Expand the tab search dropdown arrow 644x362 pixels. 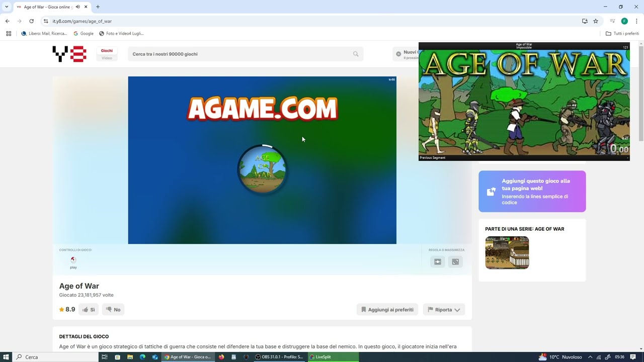coord(6,7)
